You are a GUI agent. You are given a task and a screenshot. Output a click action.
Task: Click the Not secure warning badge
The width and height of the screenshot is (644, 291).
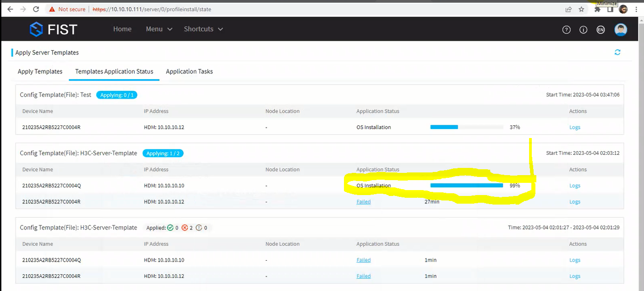67,9
